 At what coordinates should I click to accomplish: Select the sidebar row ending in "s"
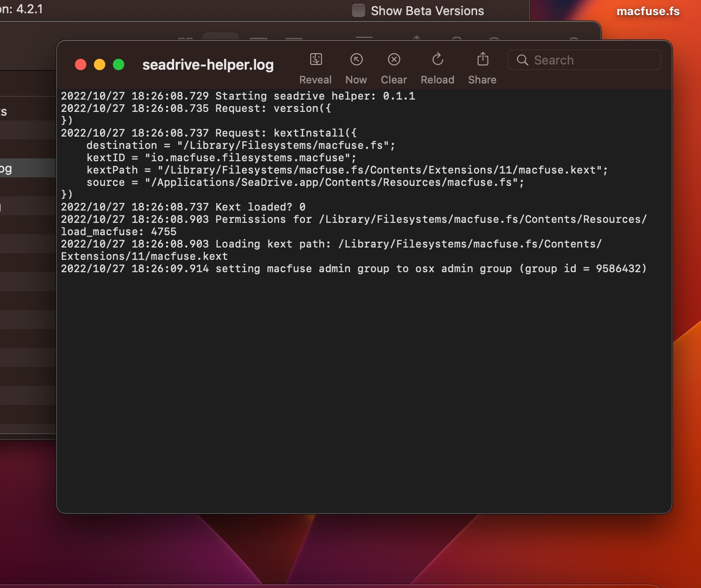coord(24,112)
